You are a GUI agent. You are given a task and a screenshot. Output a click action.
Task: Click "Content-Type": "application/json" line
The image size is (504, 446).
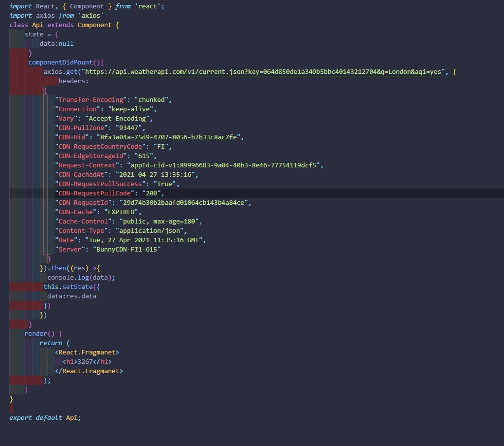(x=121, y=230)
